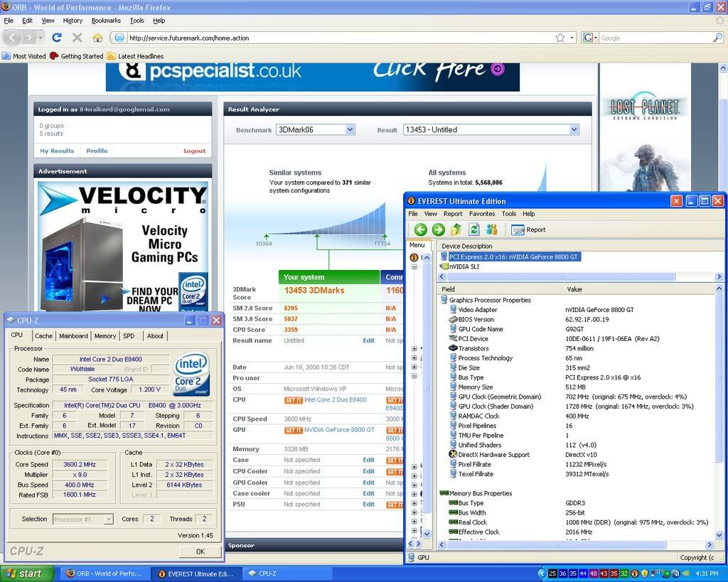Viewport: 728px width, 582px height.
Task: Click the Firefox Back arrow button
Action: [13, 38]
